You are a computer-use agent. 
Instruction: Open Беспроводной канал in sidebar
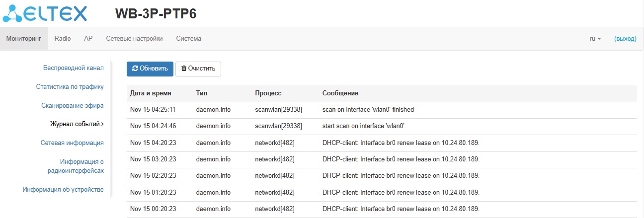point(73,68)
